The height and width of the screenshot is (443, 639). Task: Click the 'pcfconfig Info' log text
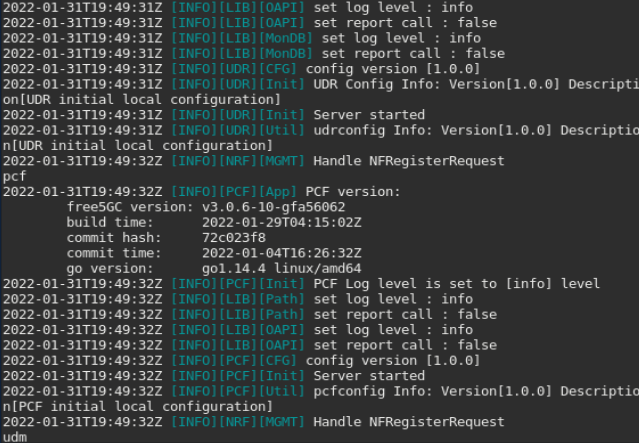(x=373, y=391)
